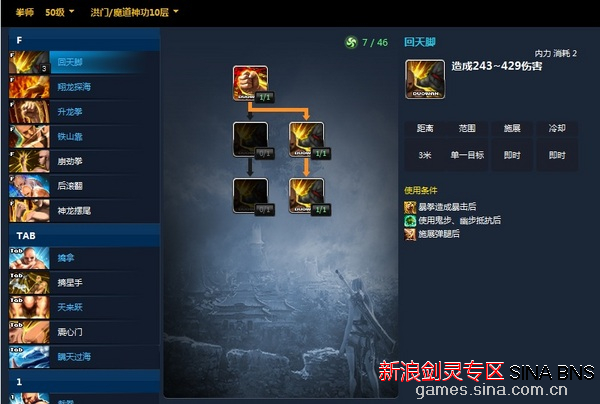Viewport: 600px width, 404px height.
Task: Click the bottom-left 0/1 skill node
Action: pos(251,195)
